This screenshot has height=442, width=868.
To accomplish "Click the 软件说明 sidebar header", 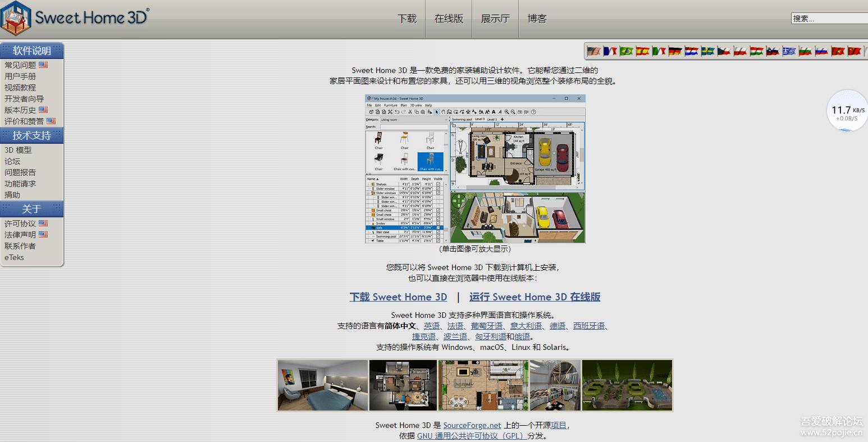I will [x=32, y=51].
